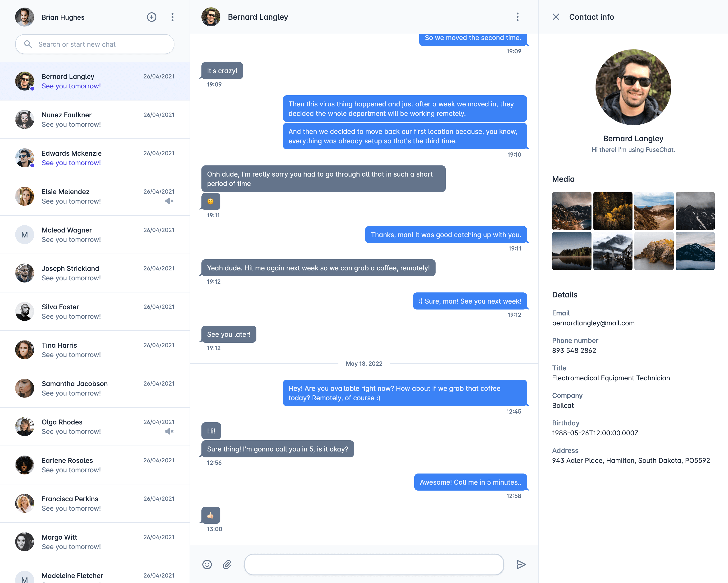Click the search magnifier icon

28,44
